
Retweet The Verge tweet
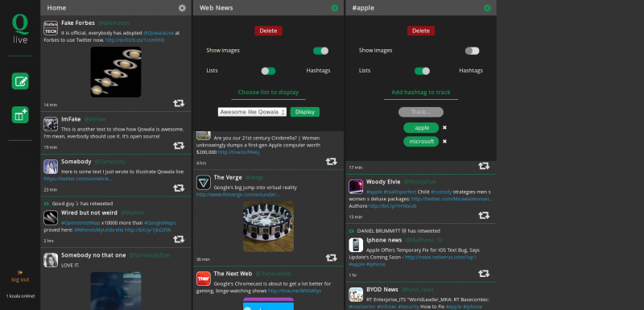[x=332, y=258]
